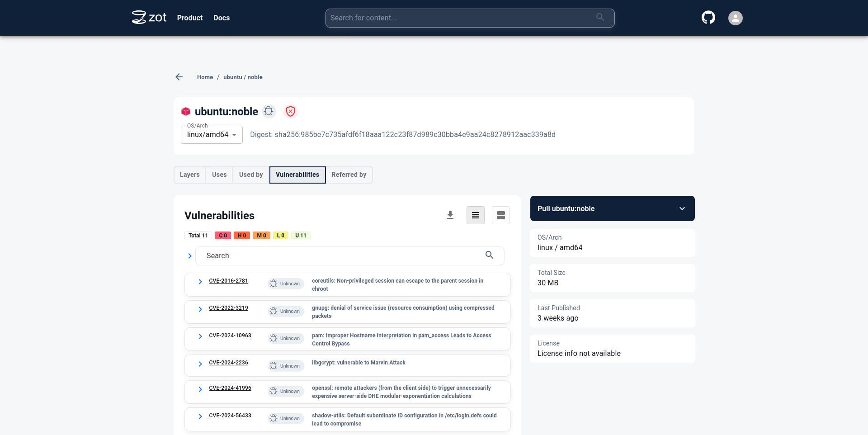
Task: Open the OS/Arch linux/amd64 dropdown
Action: [211, 134]
